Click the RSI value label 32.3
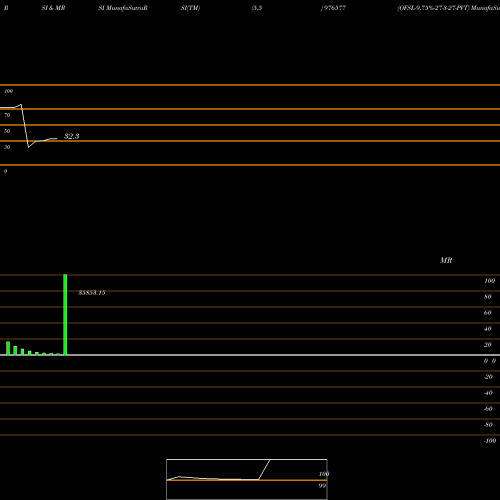This screenshot has width=500, height=500. click(72, 136)
